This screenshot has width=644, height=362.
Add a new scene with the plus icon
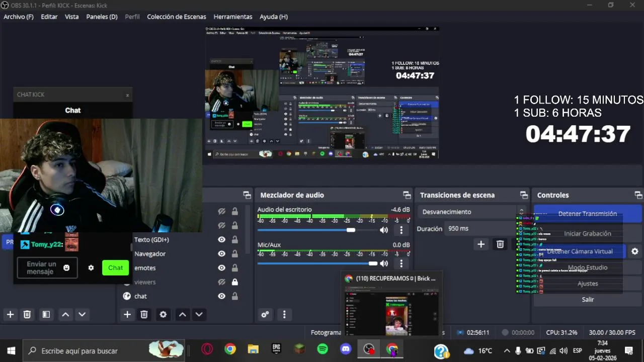(x=10, y=314)
